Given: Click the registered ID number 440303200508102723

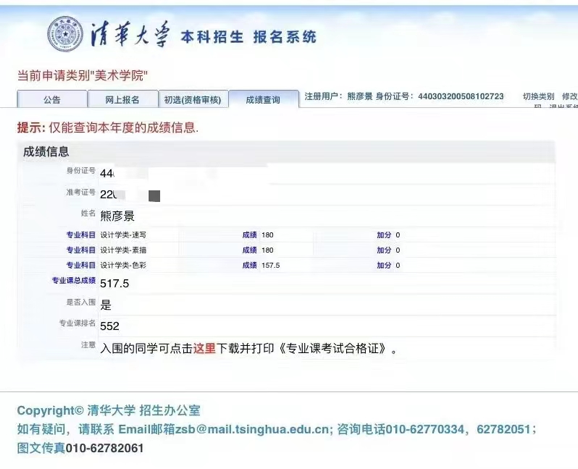Looking at the screenshot, I should (x=460, y=96).
